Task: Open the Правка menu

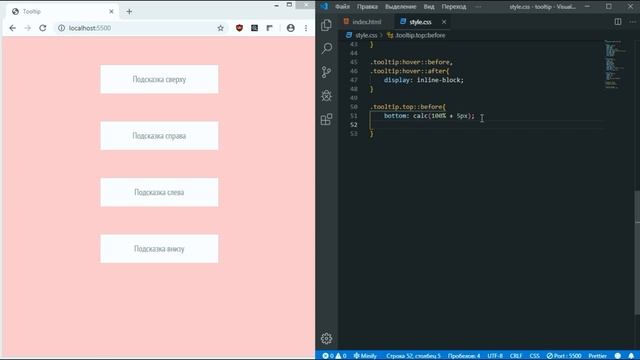Action: (367, 7)
